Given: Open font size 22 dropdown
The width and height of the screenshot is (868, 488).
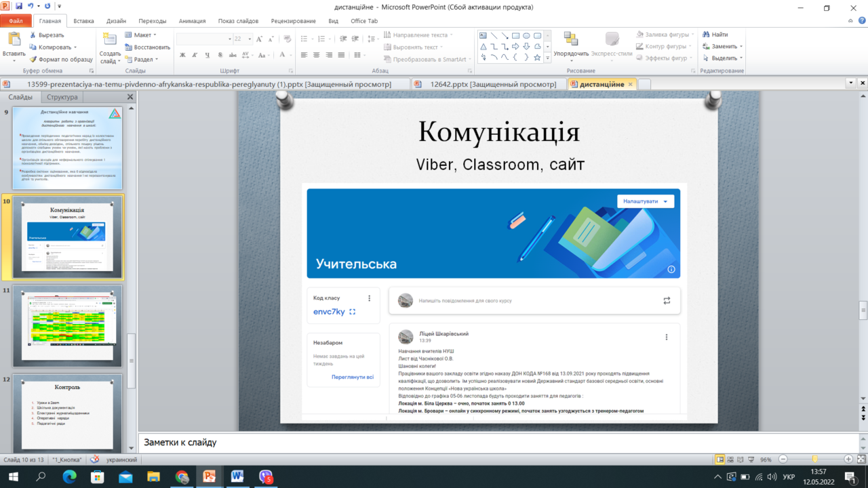Looking at the screenshot, I should click(x=249, y=39).
